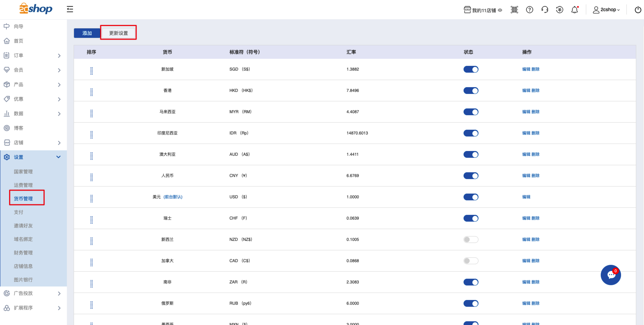
Task: Expand the 店铺 menu chevron
Action: 59,143
